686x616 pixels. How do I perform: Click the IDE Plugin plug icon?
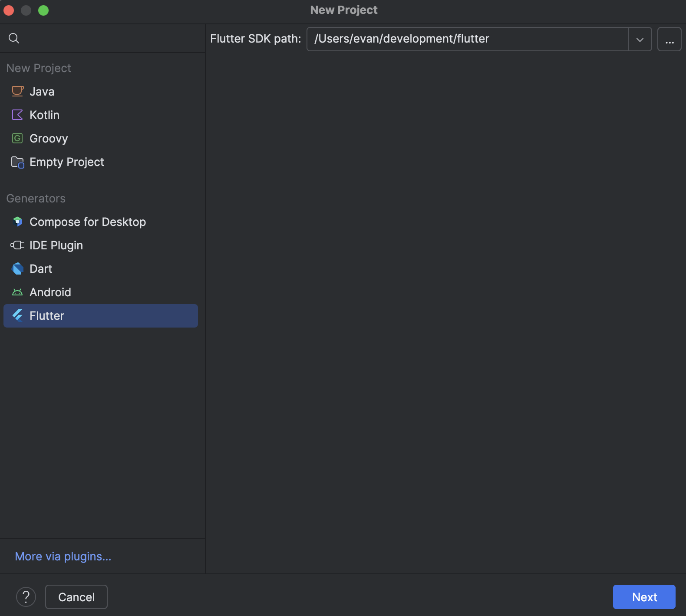click(x=17, y=245)
